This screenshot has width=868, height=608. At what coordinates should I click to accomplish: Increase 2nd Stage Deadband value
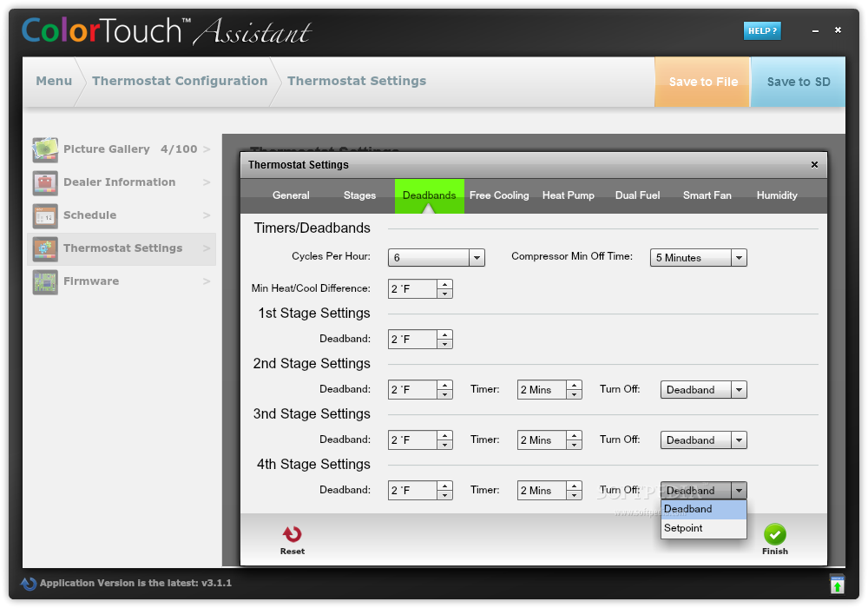[x=444, y=386]
